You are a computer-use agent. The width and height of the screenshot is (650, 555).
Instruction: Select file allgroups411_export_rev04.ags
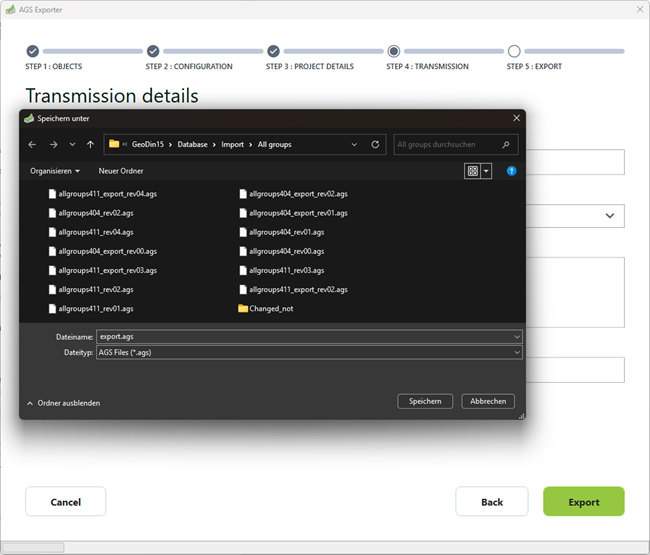(107, 194)
